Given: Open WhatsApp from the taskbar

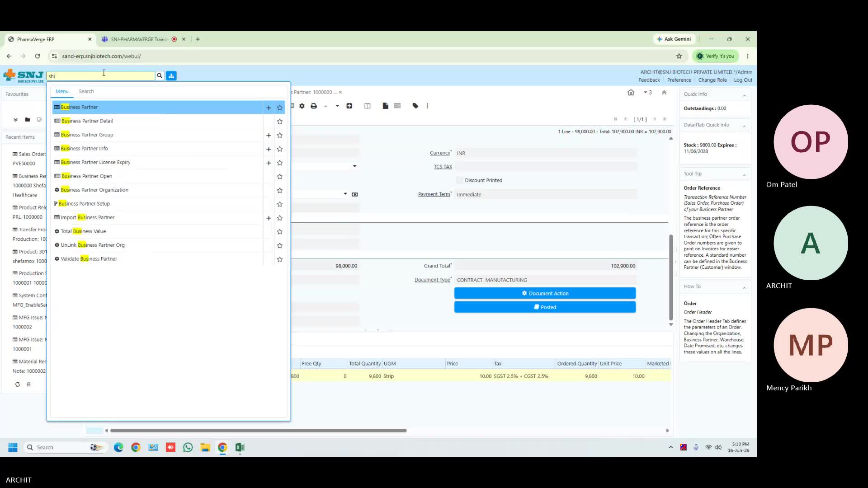Looking at the screenshot, I should tap(188, 447).
